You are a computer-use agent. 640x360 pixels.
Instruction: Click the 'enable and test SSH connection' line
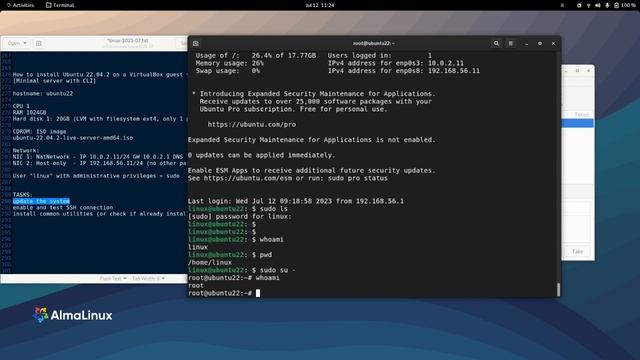point(63,207)
